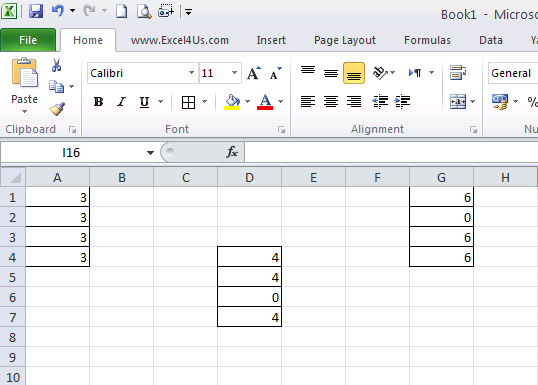
Task: Toggle Middle Align
Action: 331,73
